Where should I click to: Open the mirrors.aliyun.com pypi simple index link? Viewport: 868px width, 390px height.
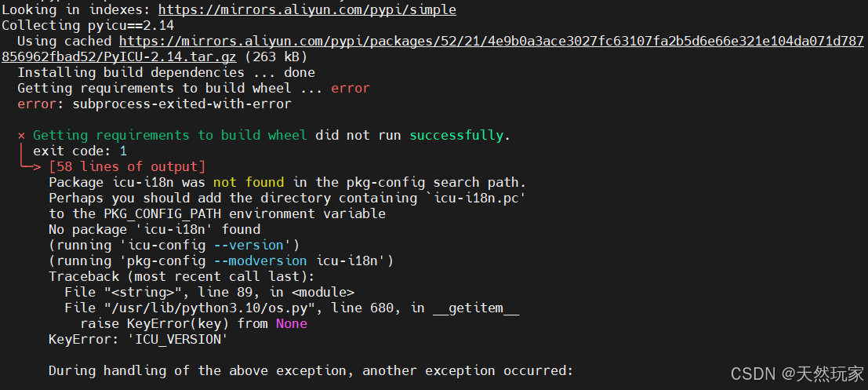pos(307,9)
